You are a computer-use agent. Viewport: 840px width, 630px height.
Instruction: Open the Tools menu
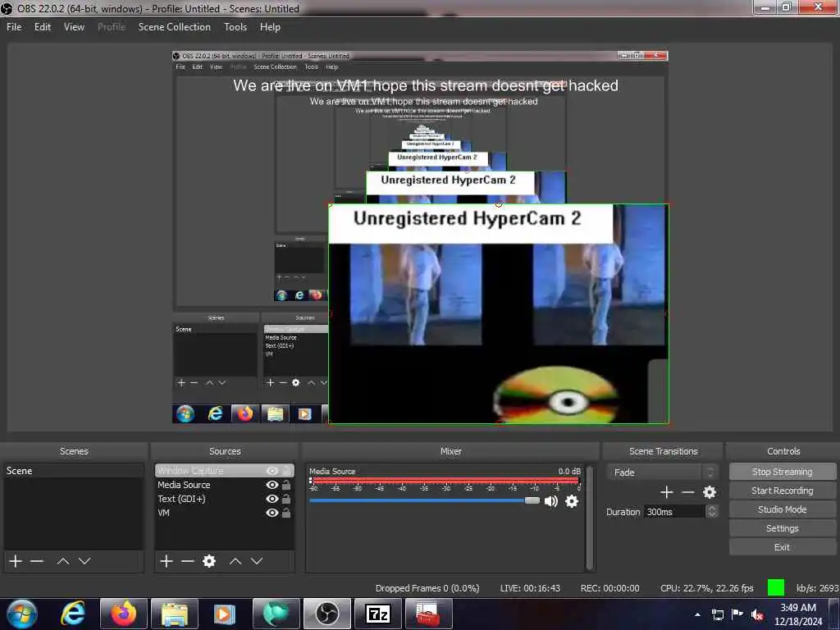click(x=235, y=27)
